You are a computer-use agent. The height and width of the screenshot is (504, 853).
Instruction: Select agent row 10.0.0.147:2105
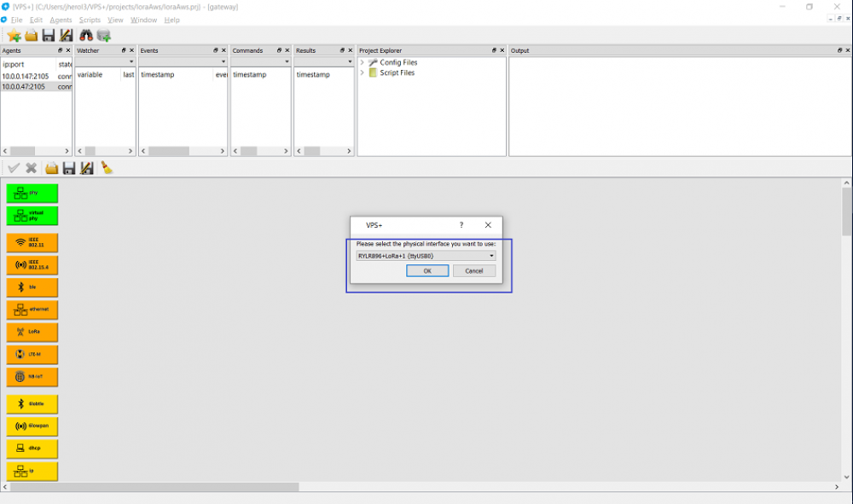(36, 77)
